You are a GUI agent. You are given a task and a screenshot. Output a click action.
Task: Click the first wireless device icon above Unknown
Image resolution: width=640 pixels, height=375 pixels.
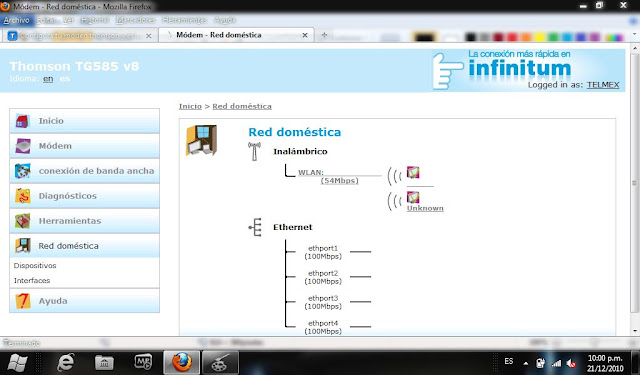(413, 173)
